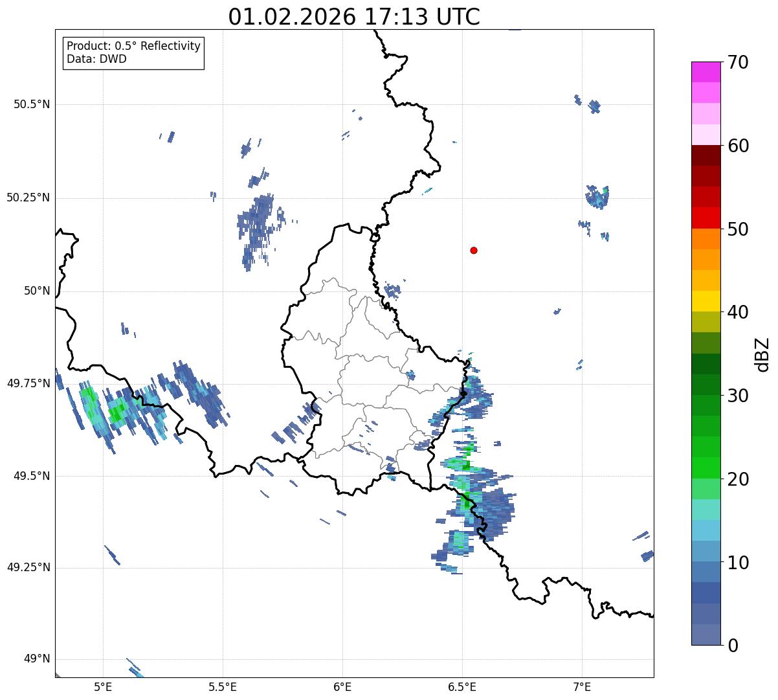
Task: Click the turquoise colorbar segment between 10 and 20
Action: tap(706, 510)
